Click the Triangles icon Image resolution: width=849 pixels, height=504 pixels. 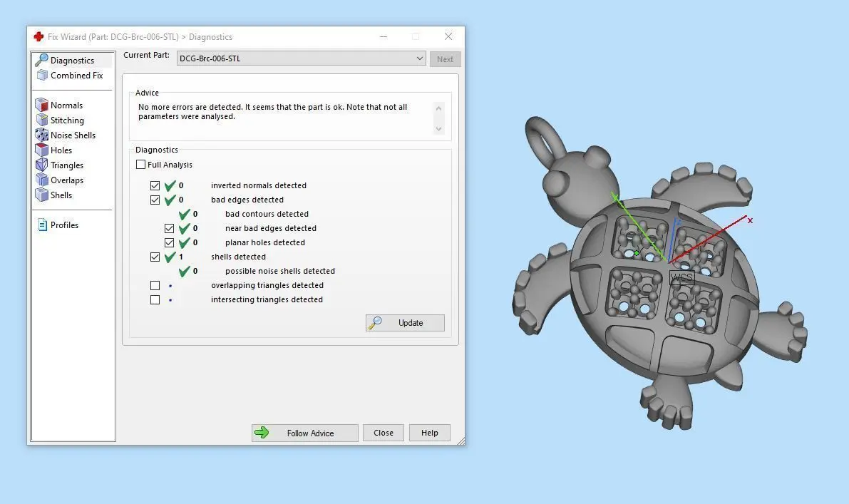pos(41,165)
